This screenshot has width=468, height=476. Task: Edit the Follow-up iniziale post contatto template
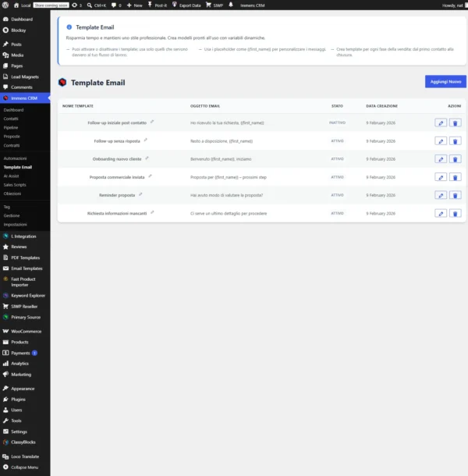[441, 123]
